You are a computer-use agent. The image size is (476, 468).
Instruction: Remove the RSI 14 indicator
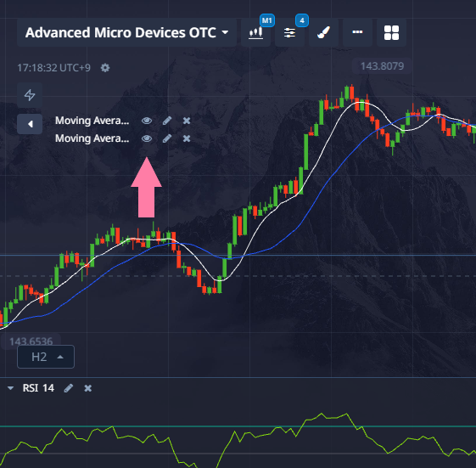(x=88, y=388)
